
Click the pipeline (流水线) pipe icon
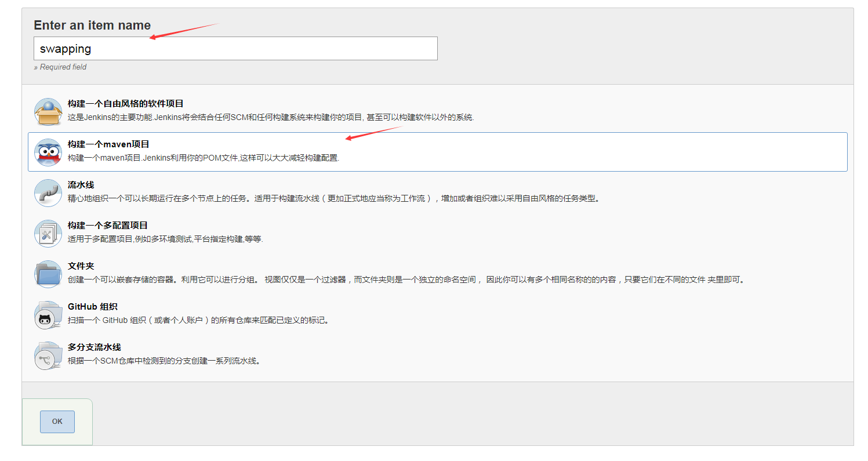48,193
